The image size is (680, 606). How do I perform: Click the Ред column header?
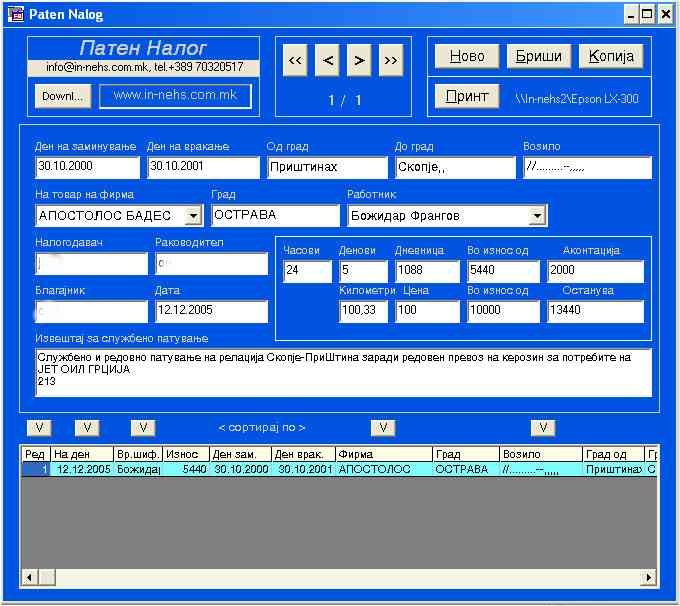pos(36,454)
